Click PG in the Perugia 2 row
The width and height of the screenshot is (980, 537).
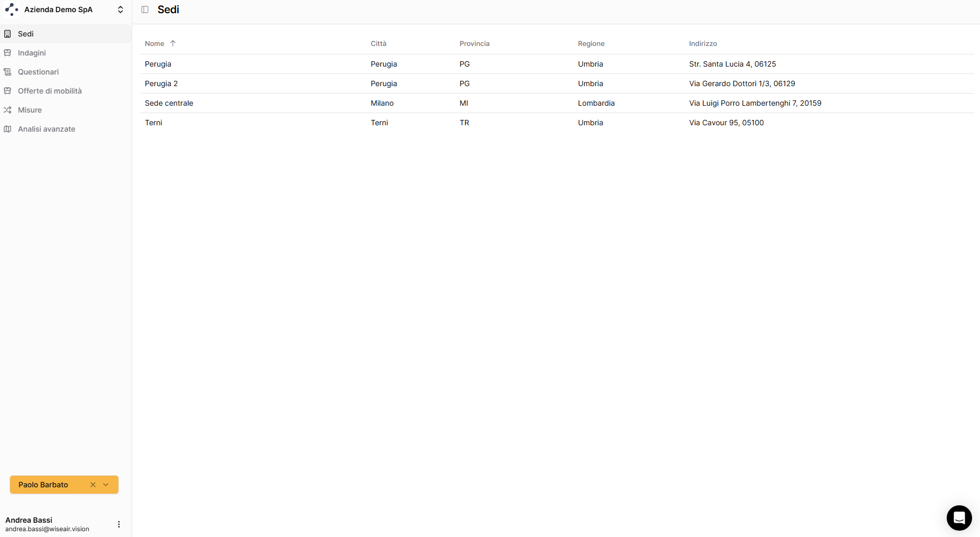click(464, 84)
